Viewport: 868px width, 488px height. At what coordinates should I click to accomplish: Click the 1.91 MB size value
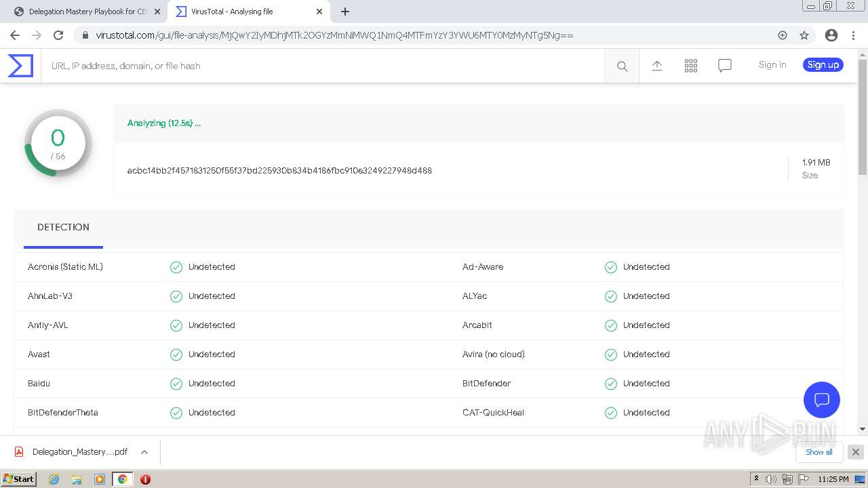point(816,163)
